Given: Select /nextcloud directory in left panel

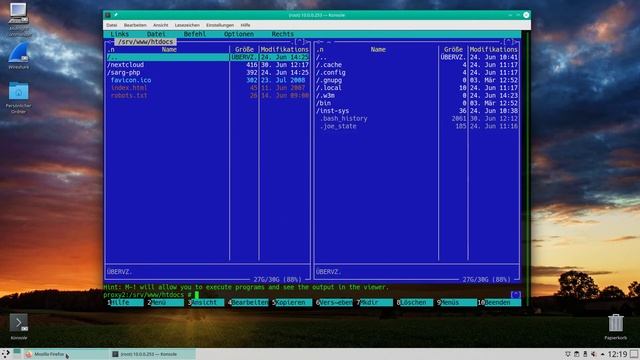Looking at the screenshot, I should coord(208,65).
